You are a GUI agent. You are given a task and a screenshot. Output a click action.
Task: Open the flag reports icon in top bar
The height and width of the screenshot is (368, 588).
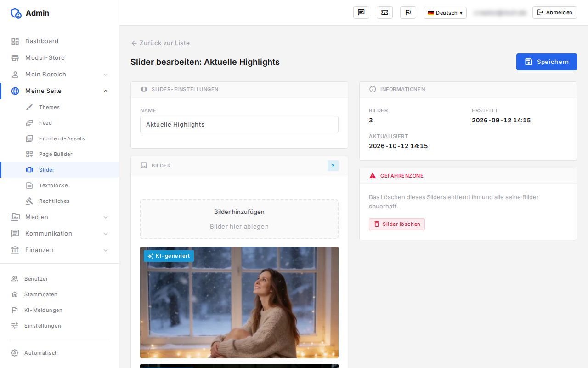pos(408,12)
